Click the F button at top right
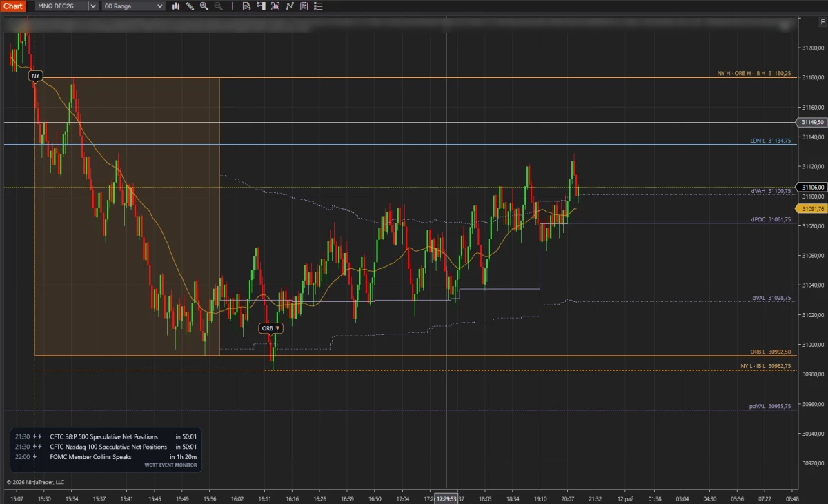828x504 pixels. tap(822, 22)
